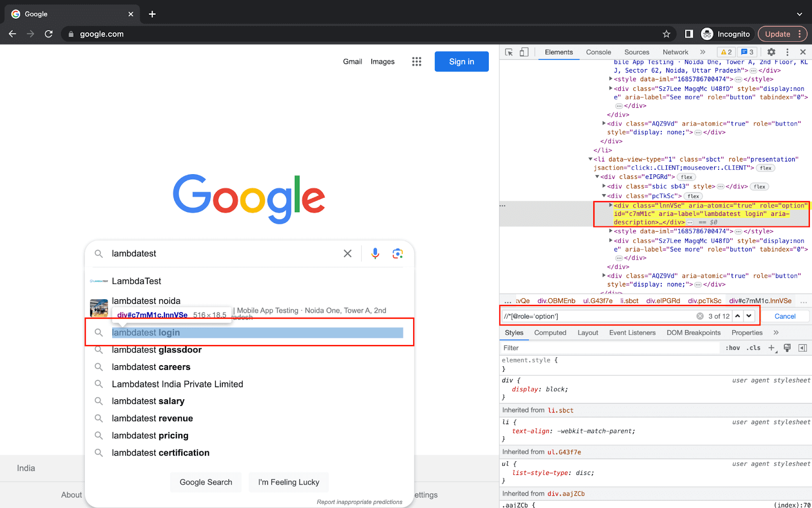Open the Google apps grid
The image size is (812, 508).
coord(417,61)
